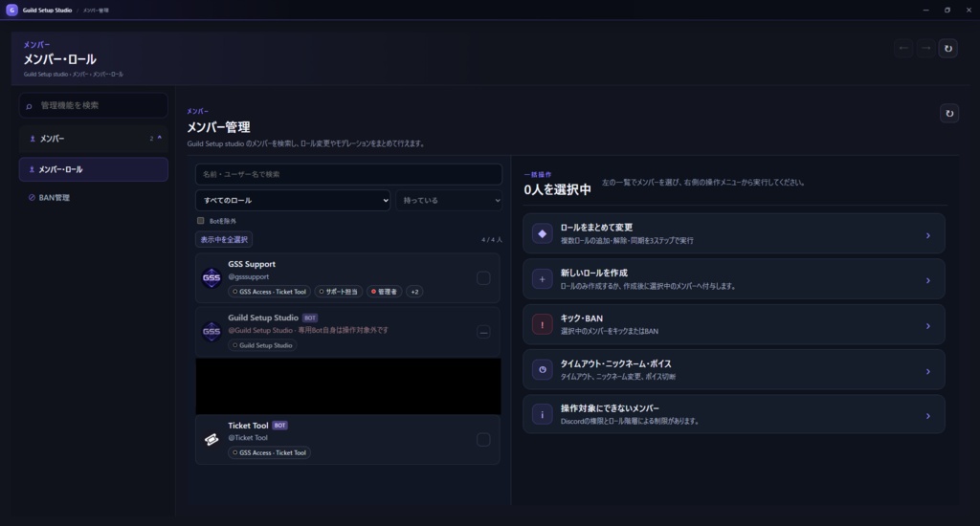Go back with the left arrow button
The image size is (980, 526).
(x=903, y=48)
